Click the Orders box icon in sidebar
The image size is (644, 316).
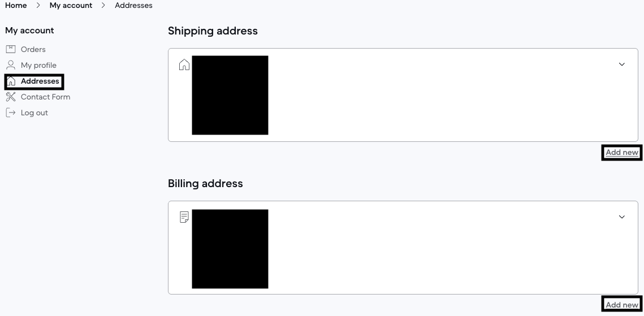tap(11, 49)
